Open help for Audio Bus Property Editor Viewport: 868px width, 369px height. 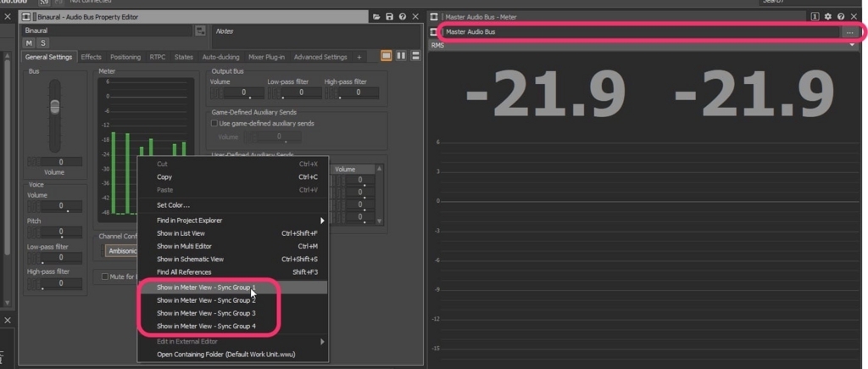[x=403, y=17]
